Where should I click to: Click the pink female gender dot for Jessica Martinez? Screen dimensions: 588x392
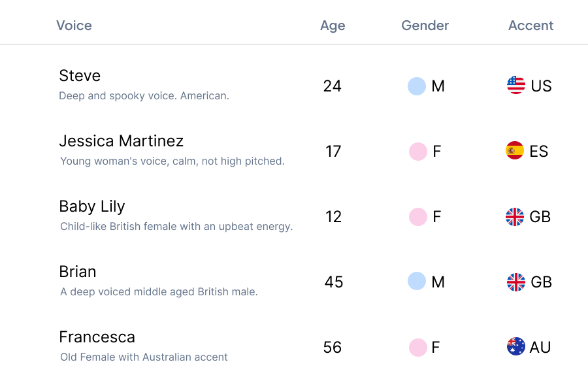click(418, 152)
